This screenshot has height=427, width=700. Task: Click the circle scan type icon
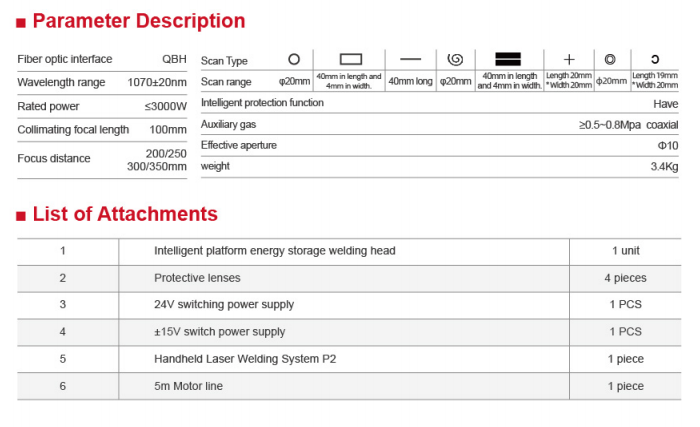click(x=294, y=59)
